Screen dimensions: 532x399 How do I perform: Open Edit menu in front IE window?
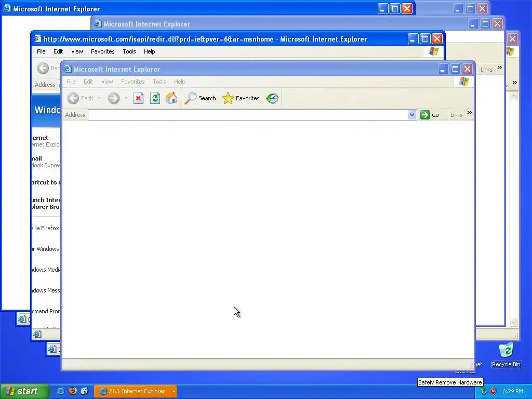pos(88,82)
